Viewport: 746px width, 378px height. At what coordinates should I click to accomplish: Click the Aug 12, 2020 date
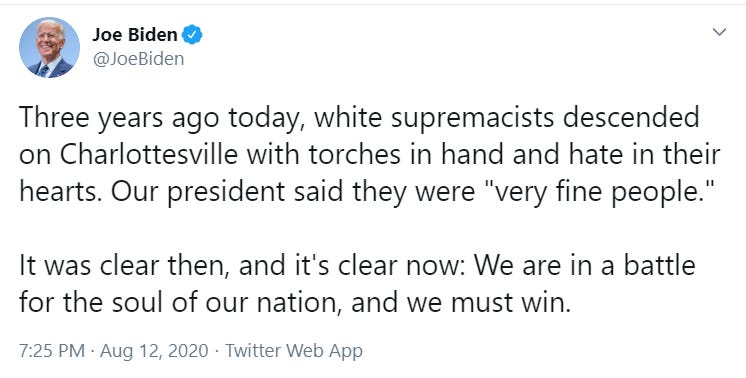pos(154,351)
